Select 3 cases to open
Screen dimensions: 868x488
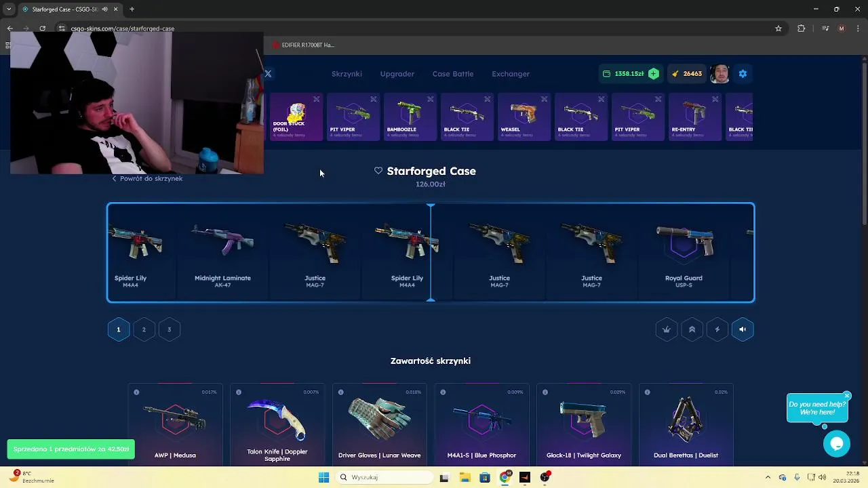169,329
